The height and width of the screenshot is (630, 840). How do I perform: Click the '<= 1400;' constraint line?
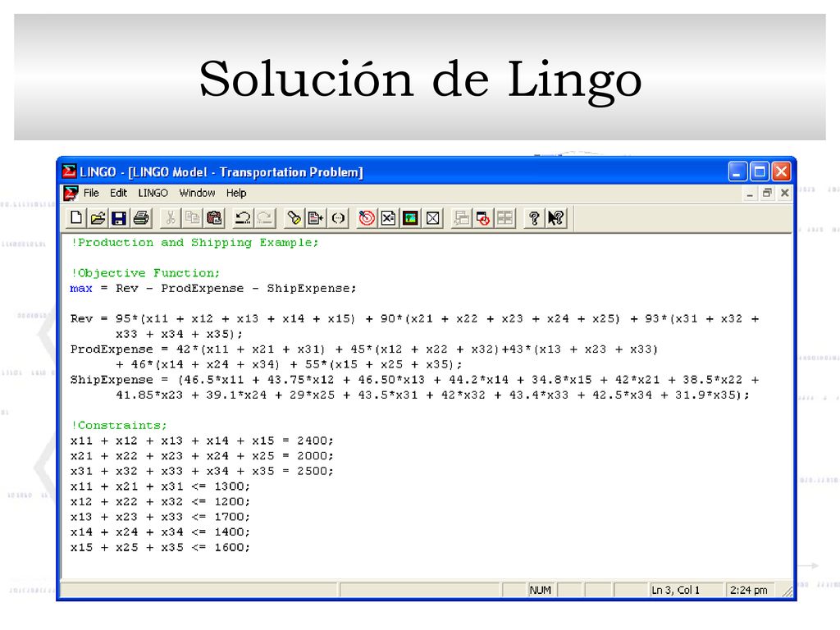[x=160, y=532]
